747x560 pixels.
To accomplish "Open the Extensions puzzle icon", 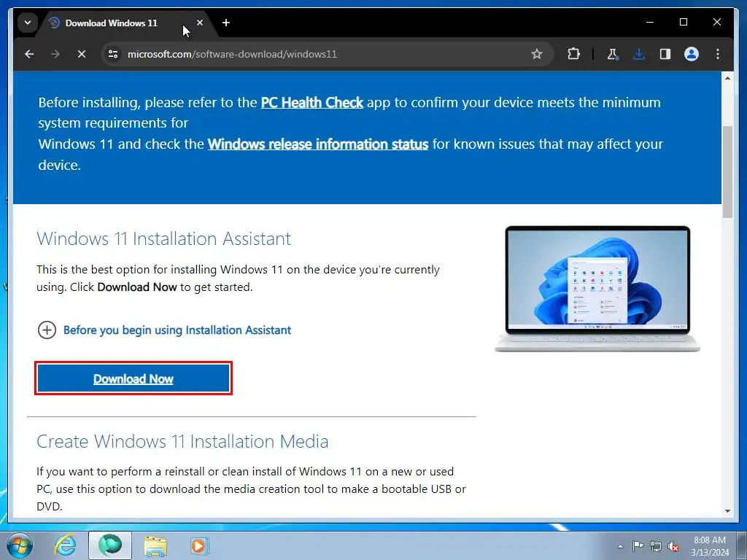I will tap(573, 54).
